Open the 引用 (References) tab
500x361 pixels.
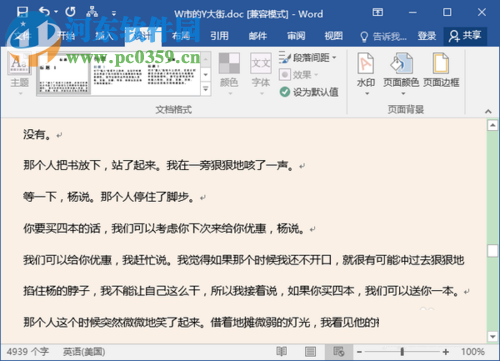point(219,36)
